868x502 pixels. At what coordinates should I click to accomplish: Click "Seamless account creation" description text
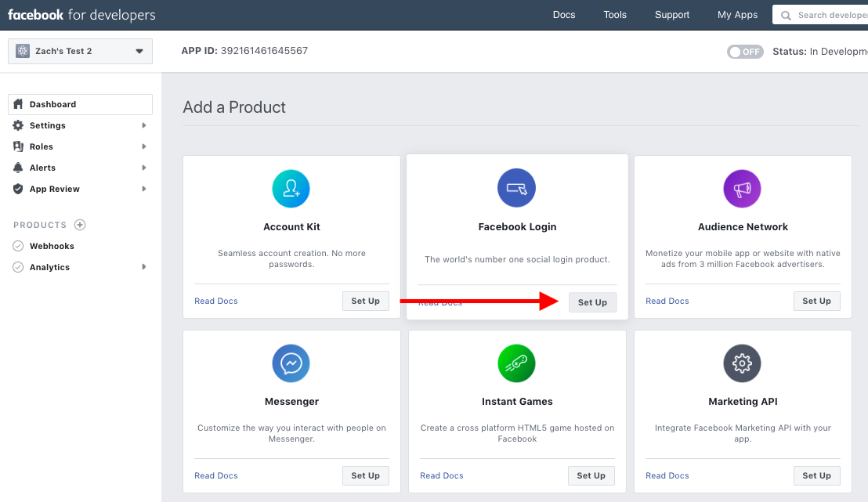point(291,258)
